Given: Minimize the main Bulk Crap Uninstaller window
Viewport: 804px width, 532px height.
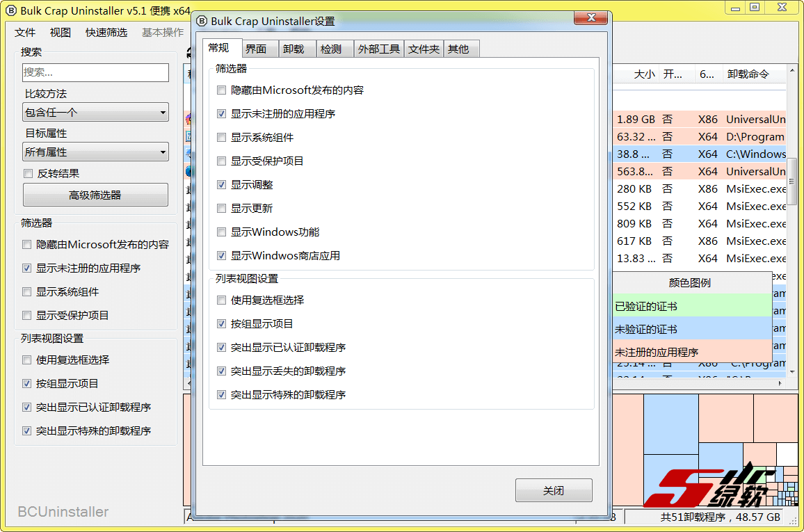Looking at the screenshot, I should [x=736, y=7].
